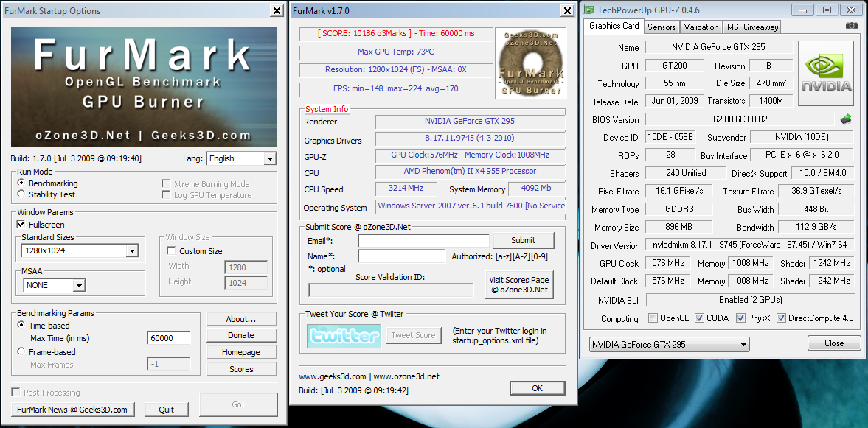Click the Submit score button
This screenshot has height=428, width=868.
coord(523,240)
